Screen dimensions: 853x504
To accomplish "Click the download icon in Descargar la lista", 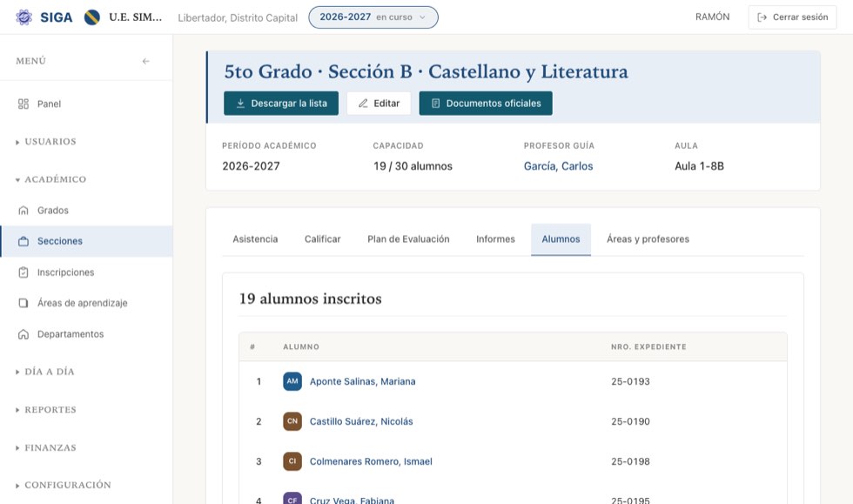I will pos(240,104).
